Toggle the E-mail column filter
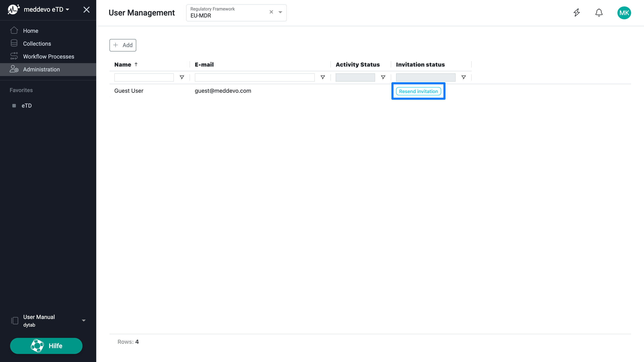The width and height of the screenshot is (644, 362). (x=323, y=77)
